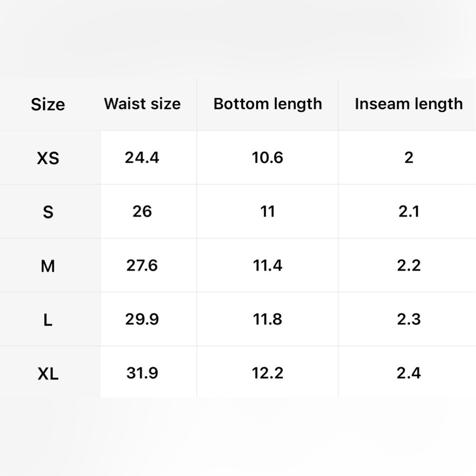Select the Waist size column header
Screen dimensions: 476x476
coord(142,104)
